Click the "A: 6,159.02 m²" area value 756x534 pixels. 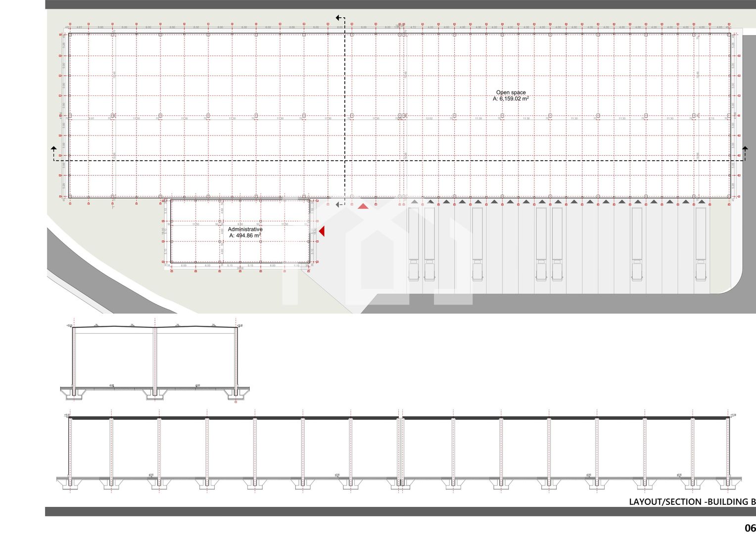[511, 99]
